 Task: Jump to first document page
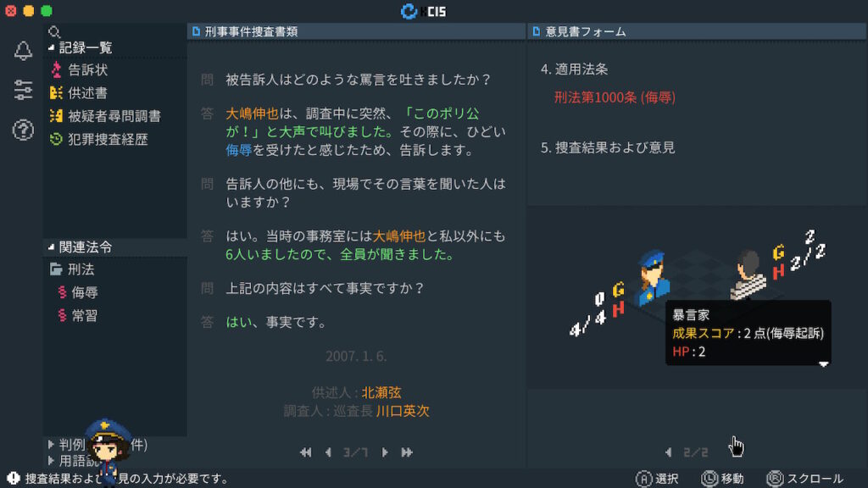(305, 452)
